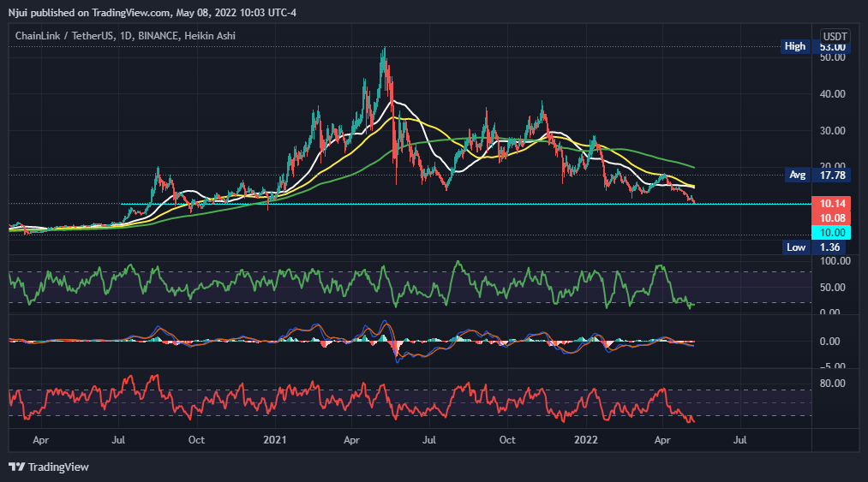Click the Avg 17.78 price label

pos(797,175)
